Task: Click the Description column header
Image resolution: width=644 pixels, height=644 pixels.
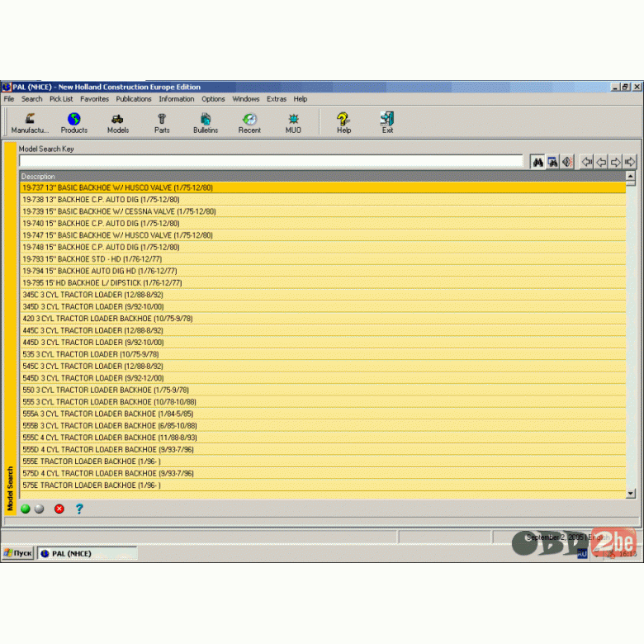Action: 322,177
